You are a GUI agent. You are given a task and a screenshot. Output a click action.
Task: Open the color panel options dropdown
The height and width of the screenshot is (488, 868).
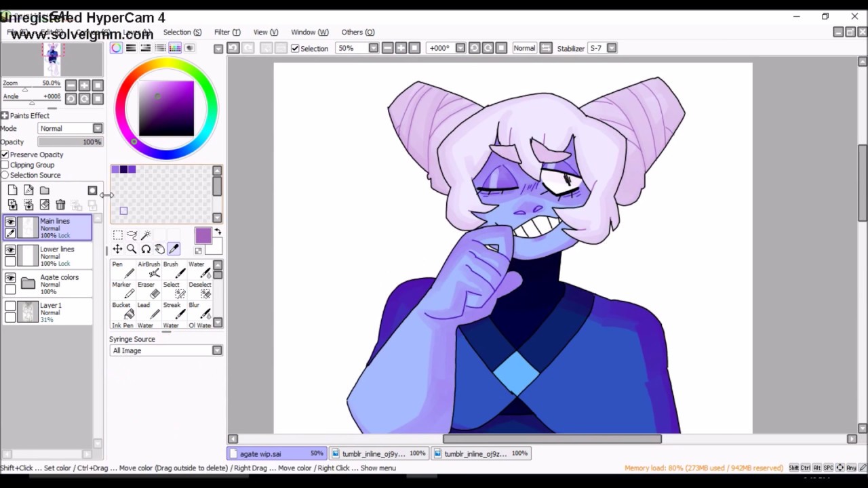tap(218, 49)
